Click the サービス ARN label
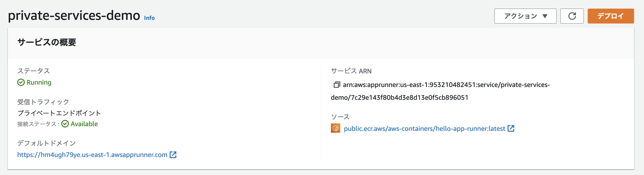Viewport: 644px width, 175px height. click(x=351, y=71)
